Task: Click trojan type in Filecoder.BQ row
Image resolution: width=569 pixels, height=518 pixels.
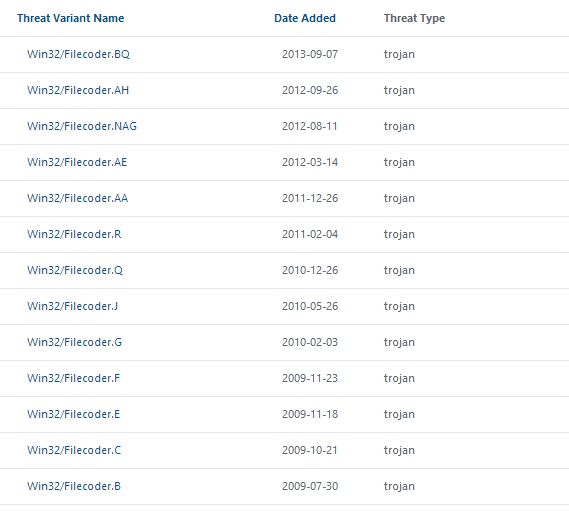Action: click(x=399, y=54)
